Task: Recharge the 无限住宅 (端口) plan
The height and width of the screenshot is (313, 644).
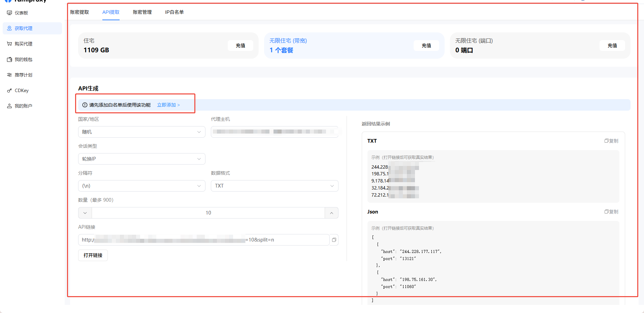Action: tap(612, 46)
